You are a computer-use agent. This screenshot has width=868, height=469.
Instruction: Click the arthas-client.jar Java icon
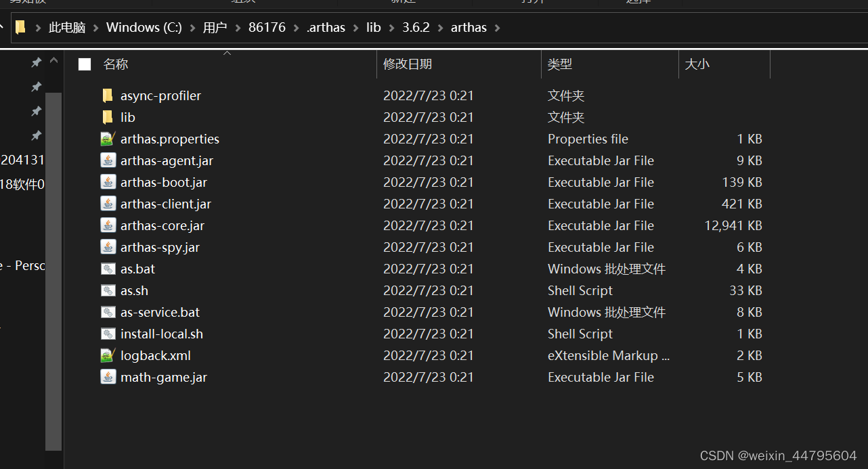108,204
